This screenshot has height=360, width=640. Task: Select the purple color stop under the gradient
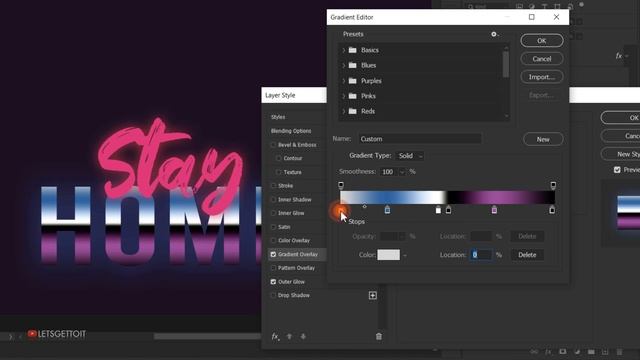coord(494,210)
